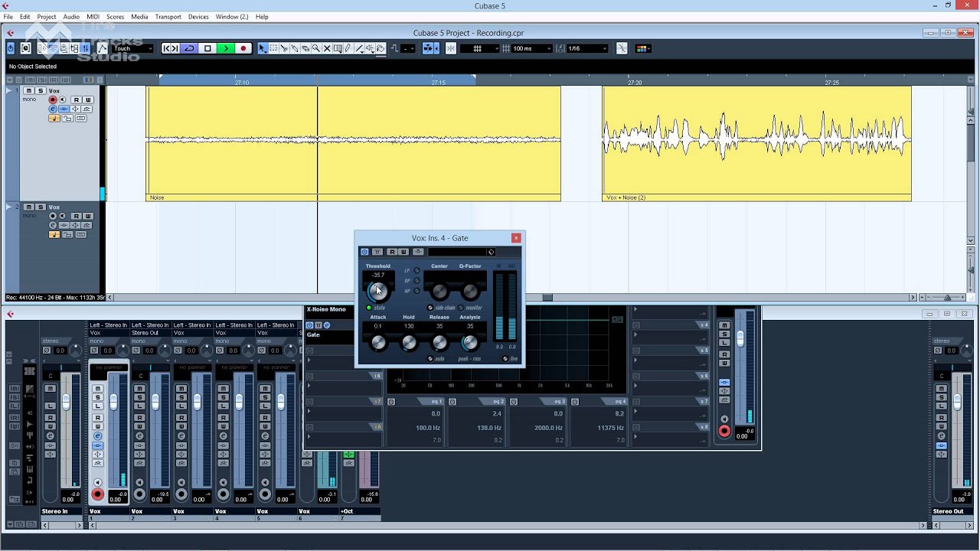Screen dimensions: 980x551
Task: Toggle Autoscroll button in toolbar
Action: point(429,48)
